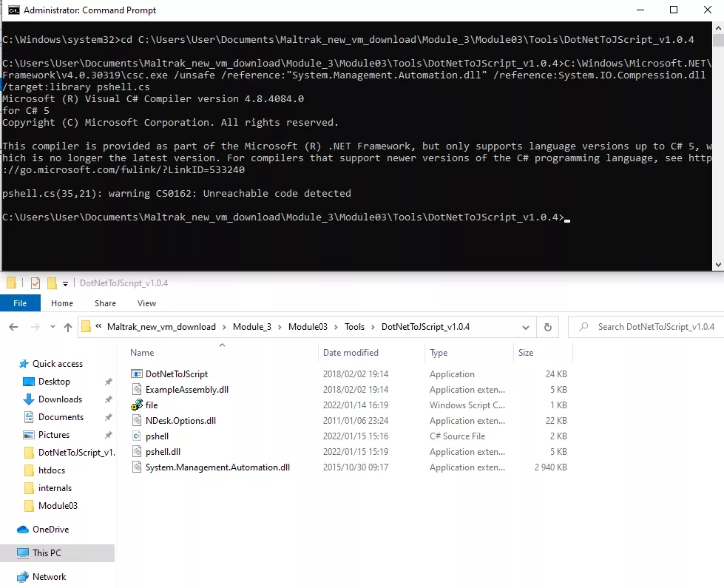Open the File menu in Explorer
This screenshot has width=724, height=588.
pyautogui.click(x=21, y=303)
